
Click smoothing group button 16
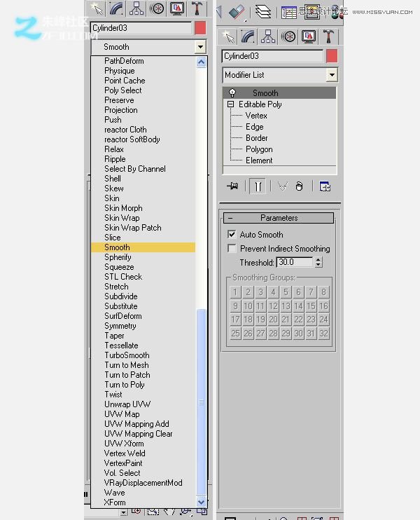(x=323, y=306)
